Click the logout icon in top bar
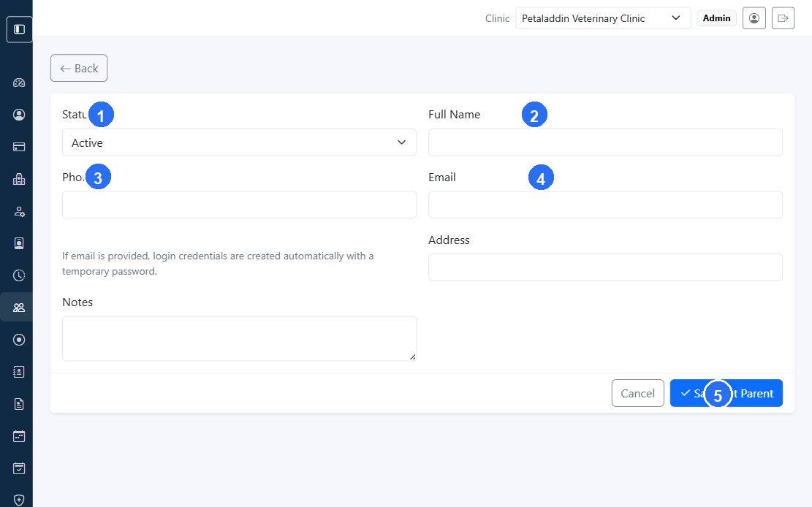 [783, 18]
